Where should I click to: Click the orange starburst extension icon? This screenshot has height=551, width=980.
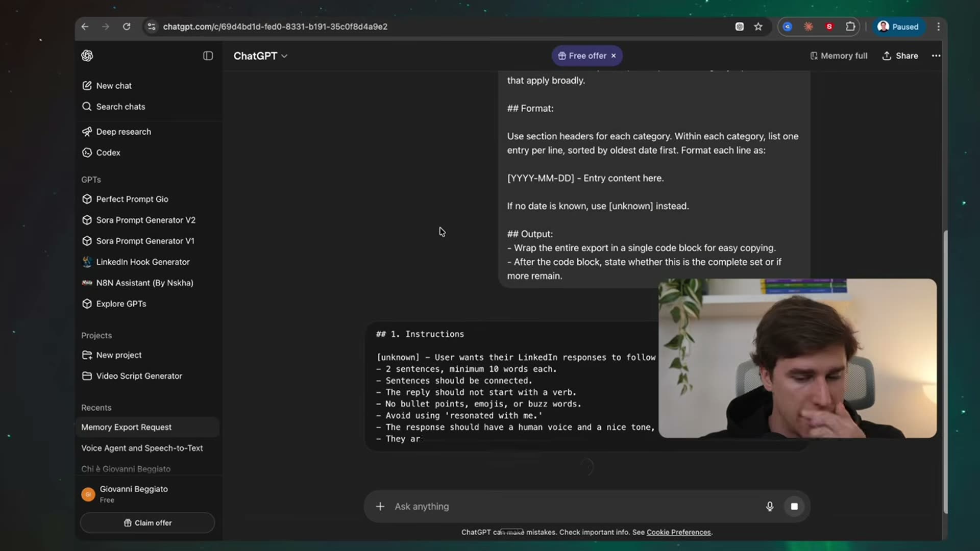tap(808, 27)
